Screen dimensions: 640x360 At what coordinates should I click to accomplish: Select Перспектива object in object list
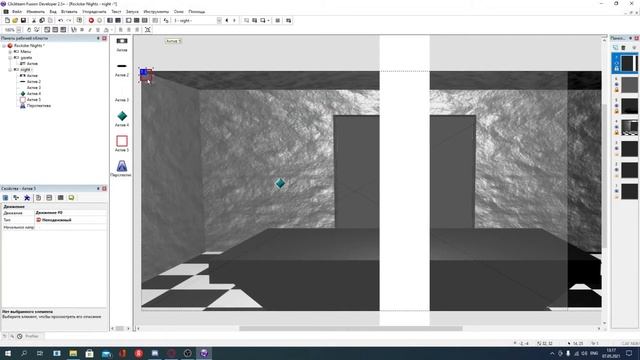[122, 166]
